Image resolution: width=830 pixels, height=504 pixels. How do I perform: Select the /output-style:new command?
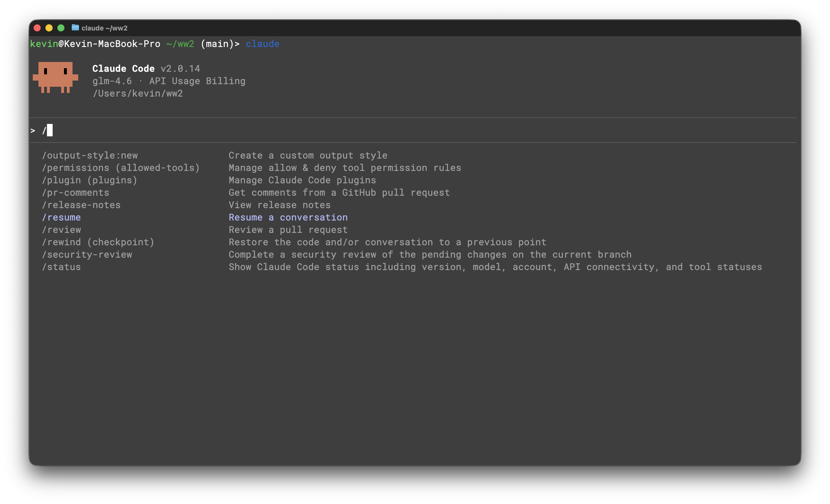90,155
